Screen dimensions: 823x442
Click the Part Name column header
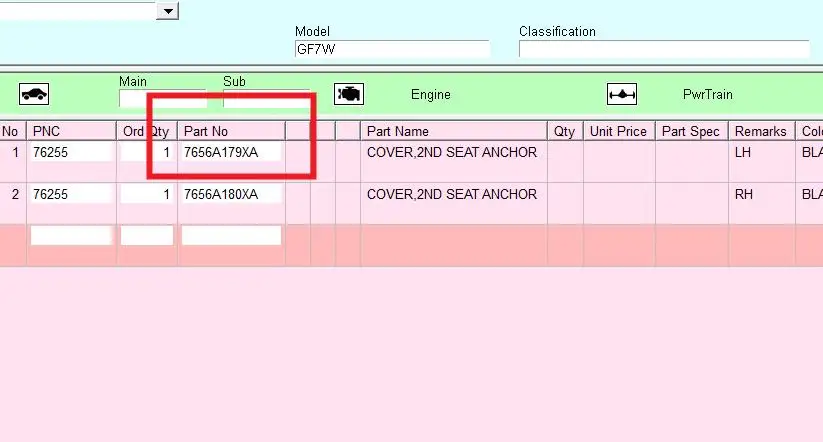398,131
